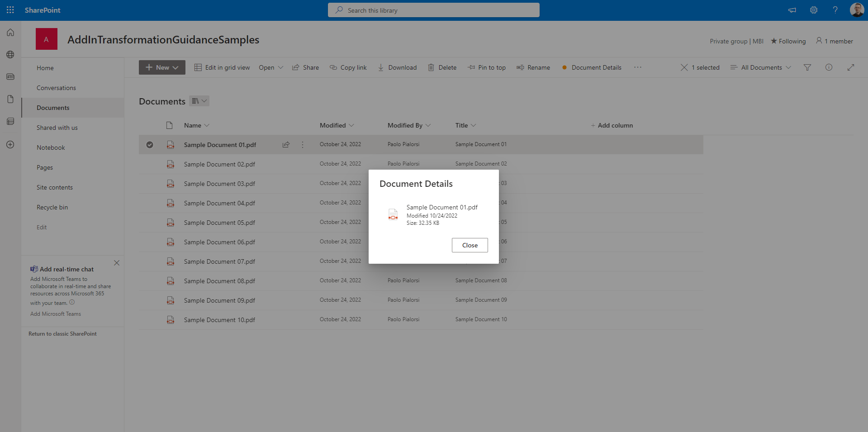Image resolution: width=868 pixels, height=432 pixels.
Task: Open the more commands ellipsis menu
Action: (638, 67)
